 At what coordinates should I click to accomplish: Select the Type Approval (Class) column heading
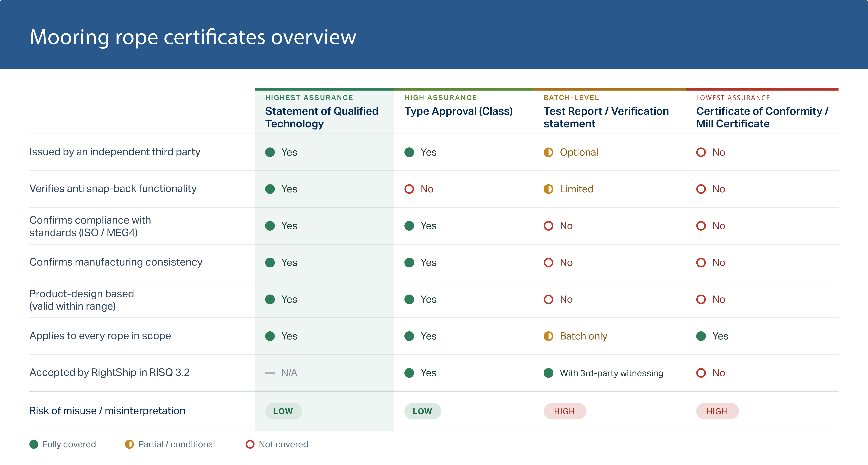[x=458, y=111]
